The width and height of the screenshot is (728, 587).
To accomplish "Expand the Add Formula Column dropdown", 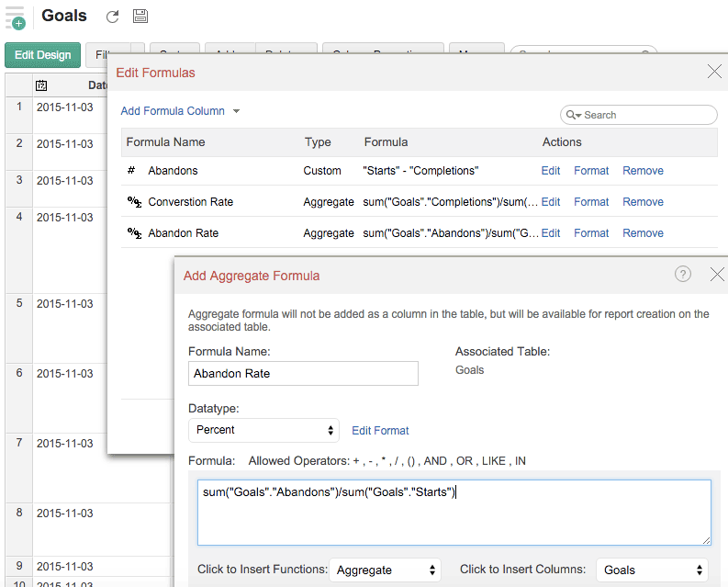I will [x=236, y=111].
